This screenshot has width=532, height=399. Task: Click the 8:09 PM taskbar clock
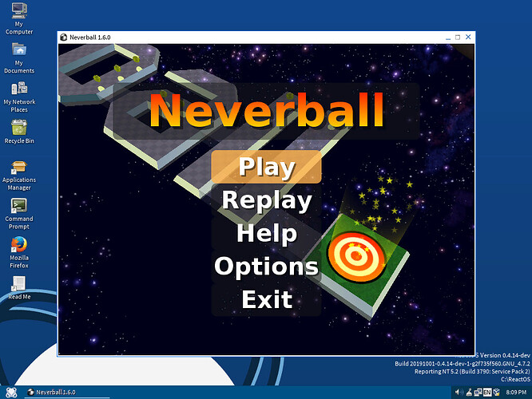[x=516, y=393]
